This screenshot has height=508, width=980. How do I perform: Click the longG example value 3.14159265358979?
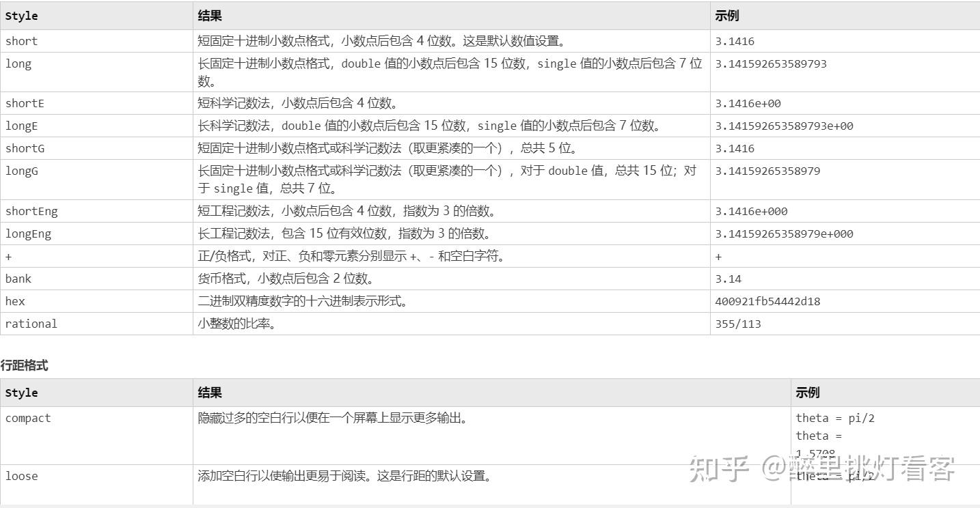click(x=767, y=171)
